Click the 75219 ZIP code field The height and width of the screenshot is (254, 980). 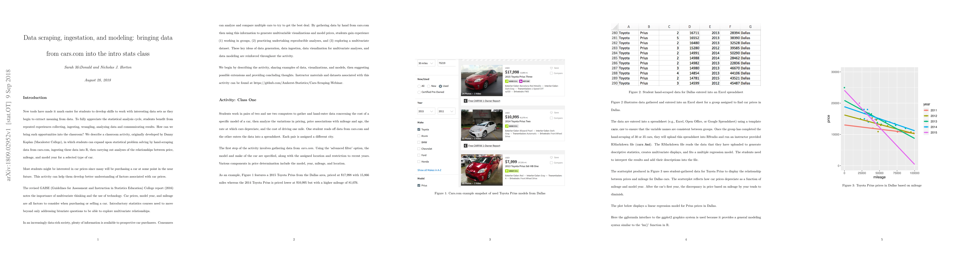click(x=447, y=63)
